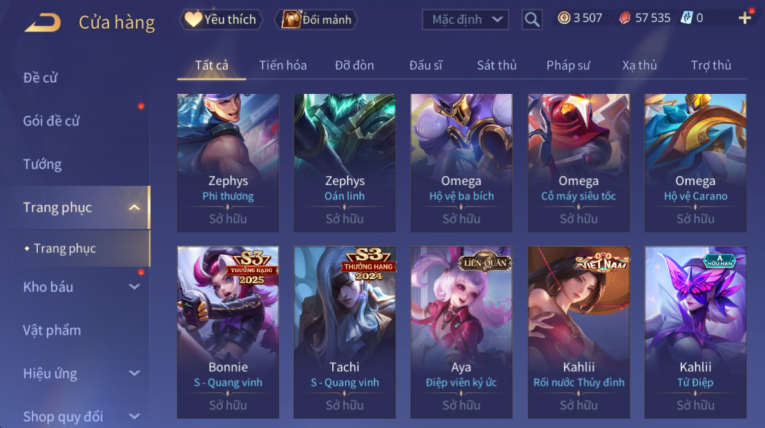Open Yêu thích favorites heart button
The image size is (765, 428).
click(x=221, y=20)
